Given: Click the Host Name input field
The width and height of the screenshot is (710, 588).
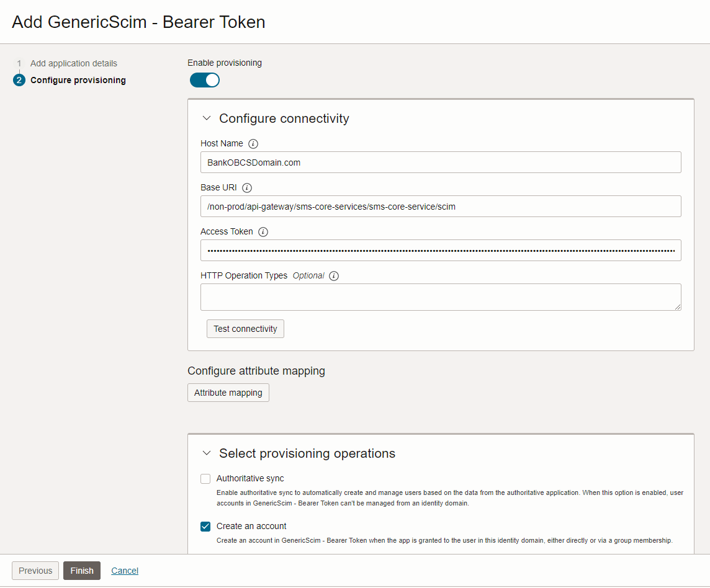Looking at the screenshot, I should click(x=441, y=163).
